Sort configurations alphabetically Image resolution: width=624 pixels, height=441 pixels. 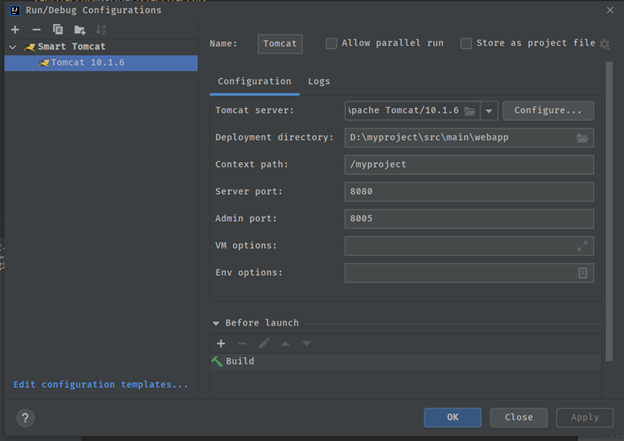pyautogui.click(x=101, y=29)
